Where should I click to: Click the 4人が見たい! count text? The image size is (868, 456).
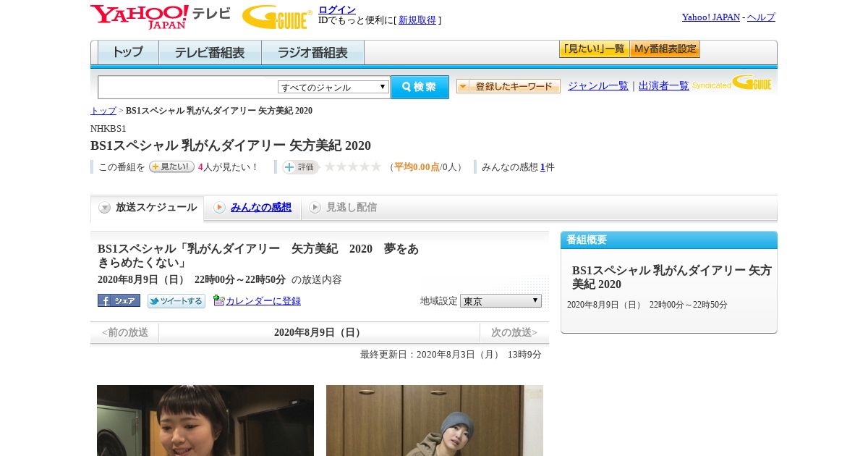point(228,167)
